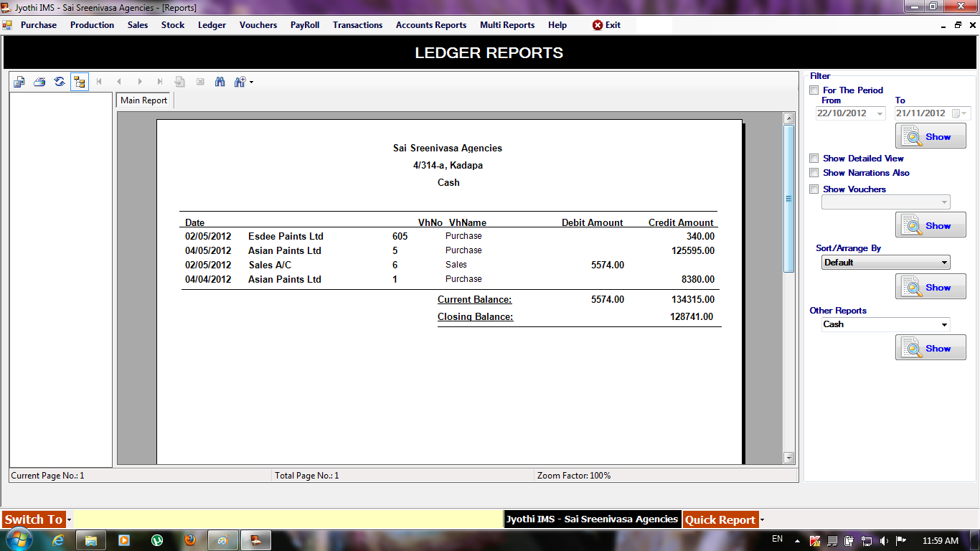Open the zoom level dropdown arrow
The height and width of the screenshot is (551, 980).
click(x=251, y=83)
